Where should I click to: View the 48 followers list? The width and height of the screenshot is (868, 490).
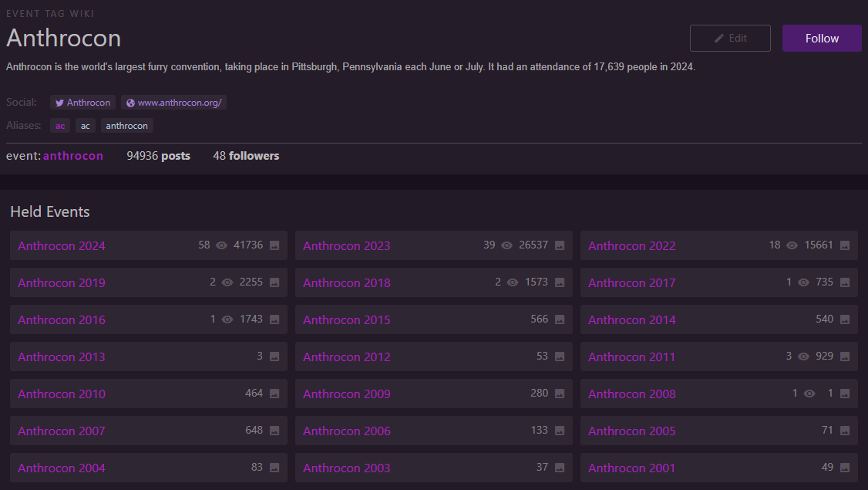coord(246,156)
